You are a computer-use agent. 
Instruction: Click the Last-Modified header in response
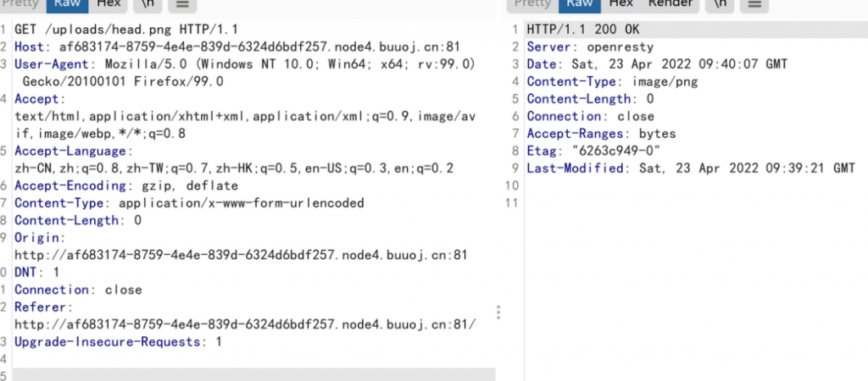pos(690,168)
